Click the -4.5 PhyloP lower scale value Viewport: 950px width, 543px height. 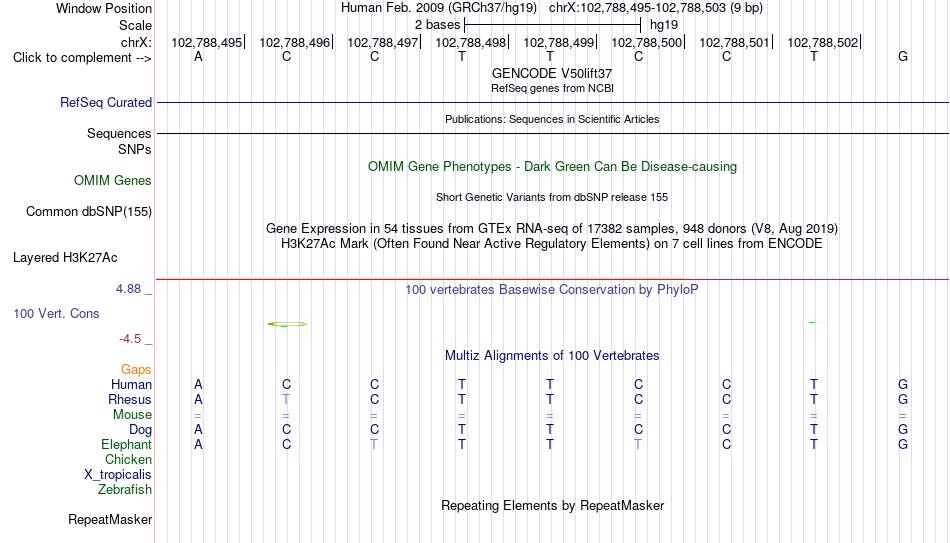point(130,339)
